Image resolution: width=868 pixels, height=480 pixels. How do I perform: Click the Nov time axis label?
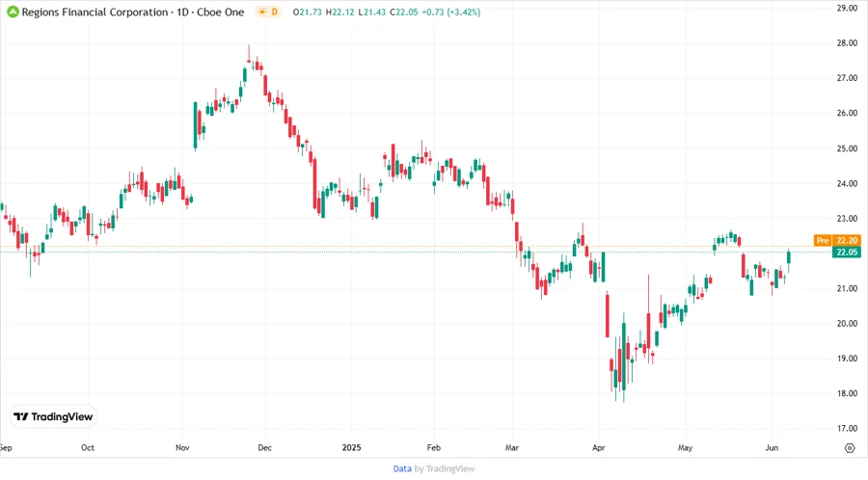(x=182, y=448)
